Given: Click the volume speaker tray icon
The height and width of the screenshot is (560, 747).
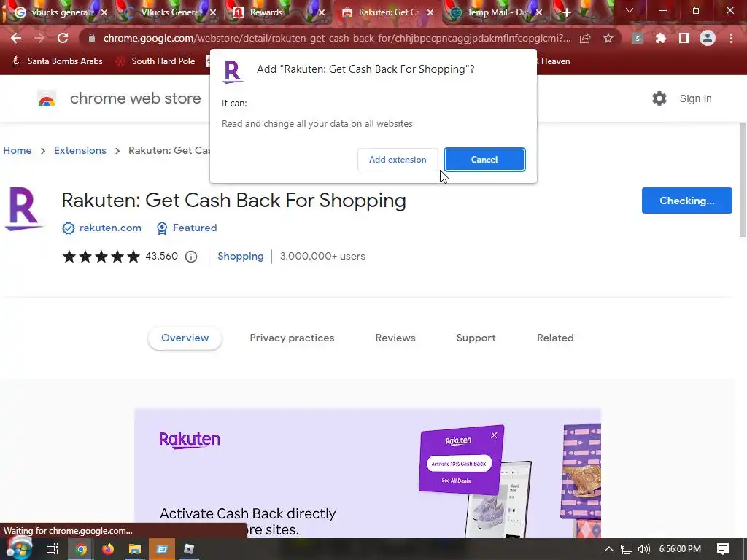Looking at the screenshot, I should coord(643,549).
